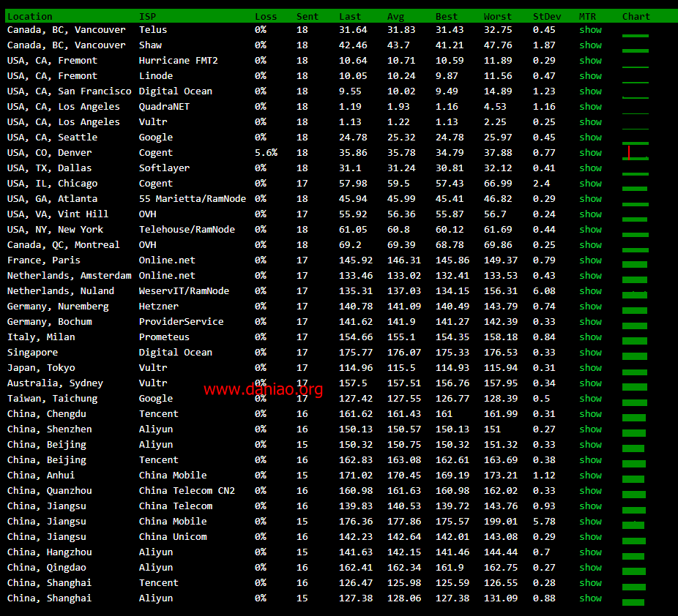Open show link for Beijing Tencent row
This screenshot has width=678, height=616.
[x=590, y=460]
